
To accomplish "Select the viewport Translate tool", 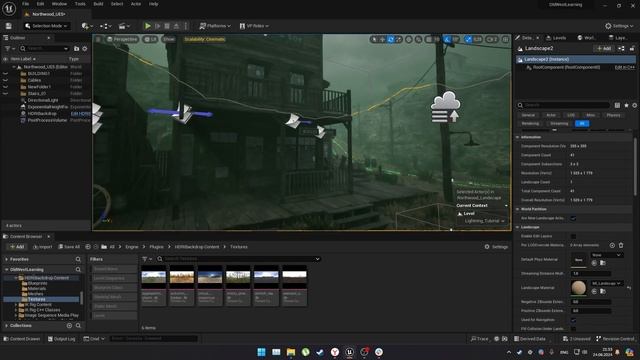I will [x=382, y=39].
